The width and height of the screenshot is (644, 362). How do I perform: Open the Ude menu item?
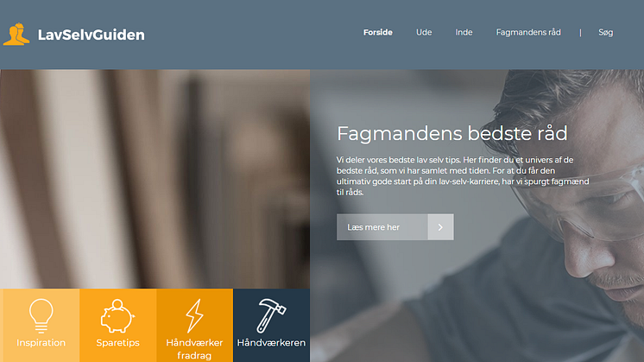point(424,33)
